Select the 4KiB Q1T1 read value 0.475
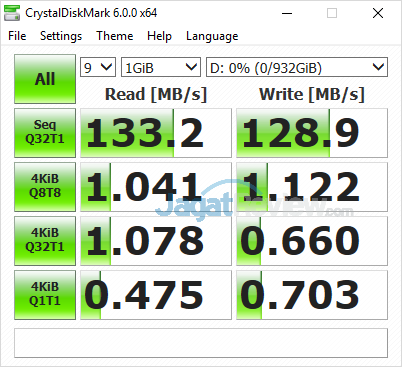Image resolution: width=402 pixels, height=367 pixels. tap(156, 295)
